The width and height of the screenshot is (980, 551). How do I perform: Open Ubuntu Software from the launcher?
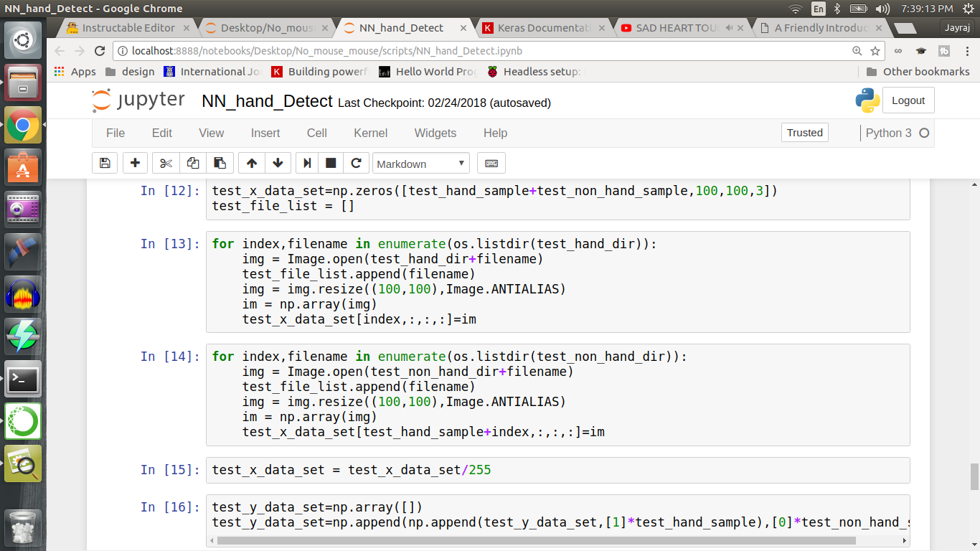[23, 167]
